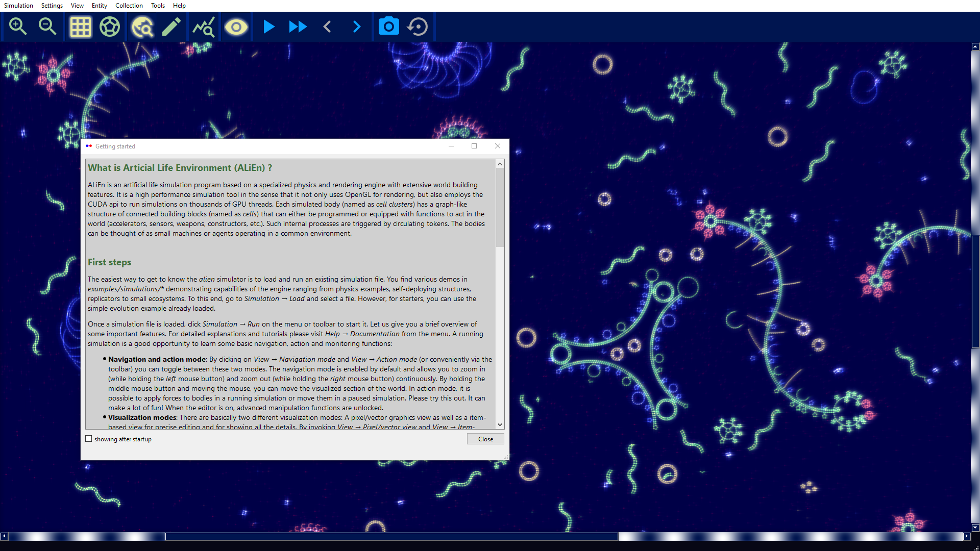Toggle the eye visibility icon
980x551 pixels.
click(236, 27)
